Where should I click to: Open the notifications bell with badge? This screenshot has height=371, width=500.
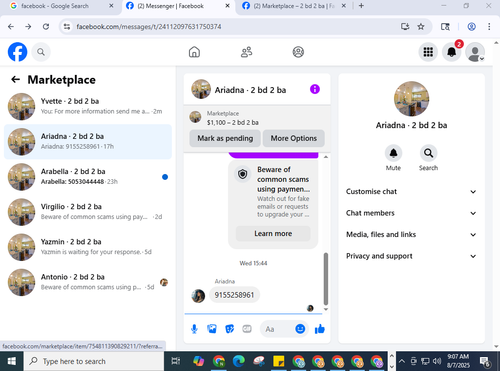click(x=452, y=52)
